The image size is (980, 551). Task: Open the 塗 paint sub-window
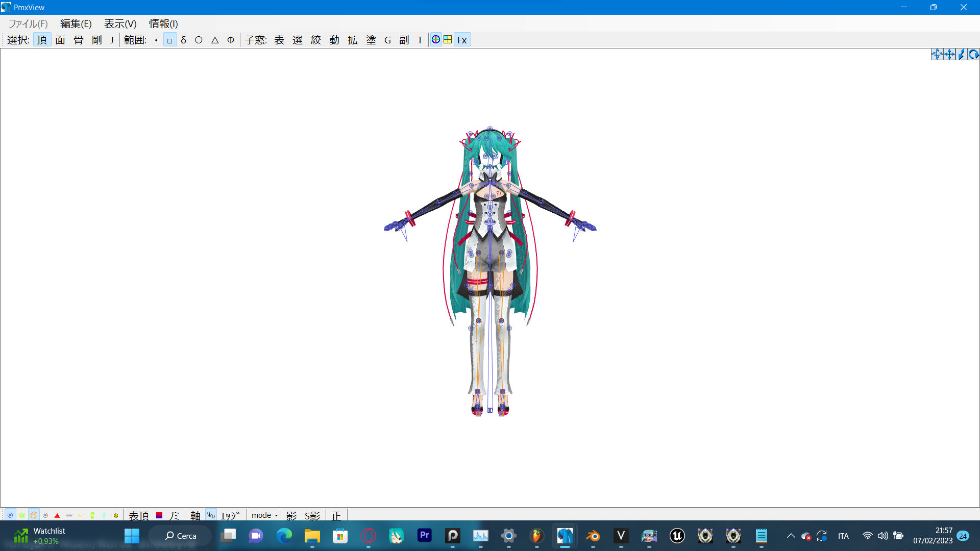pyautogui.click(x=371, y=39)
